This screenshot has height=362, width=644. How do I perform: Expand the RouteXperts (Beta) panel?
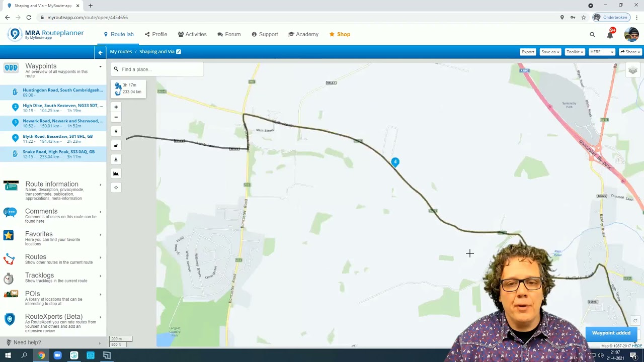[53, 323]
